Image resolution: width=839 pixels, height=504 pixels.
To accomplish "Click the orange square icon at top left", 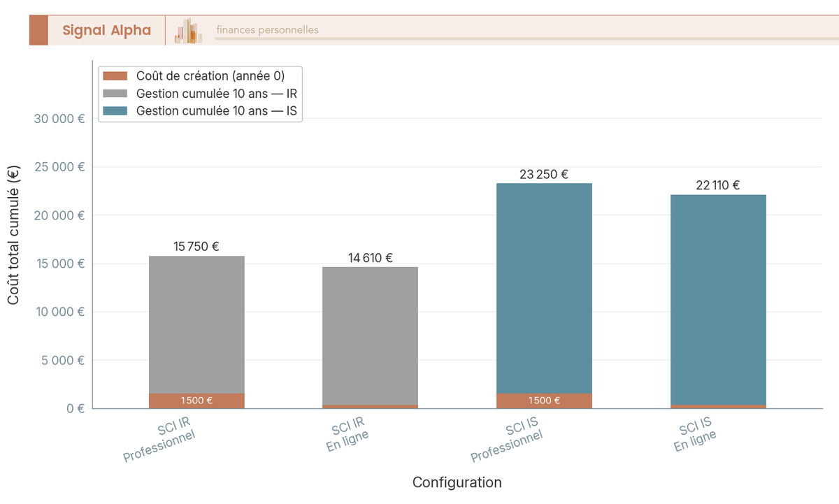I will [39, 29].
